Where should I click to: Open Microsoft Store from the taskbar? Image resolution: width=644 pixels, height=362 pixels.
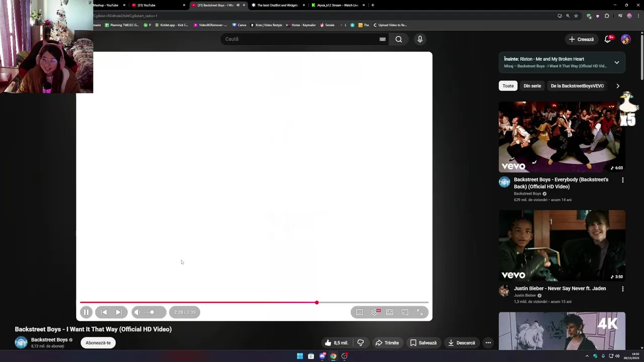coord(311,356)
